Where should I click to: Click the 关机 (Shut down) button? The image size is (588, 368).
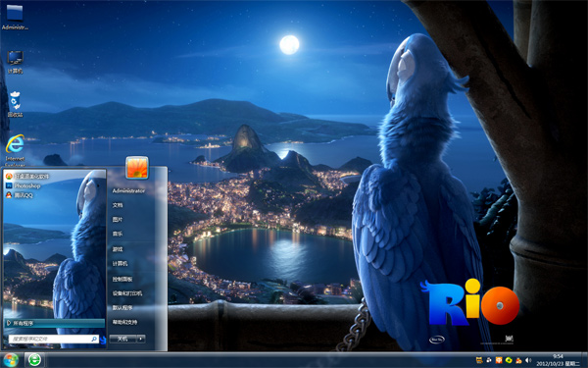pyautogui.click(x=122, y=339)
